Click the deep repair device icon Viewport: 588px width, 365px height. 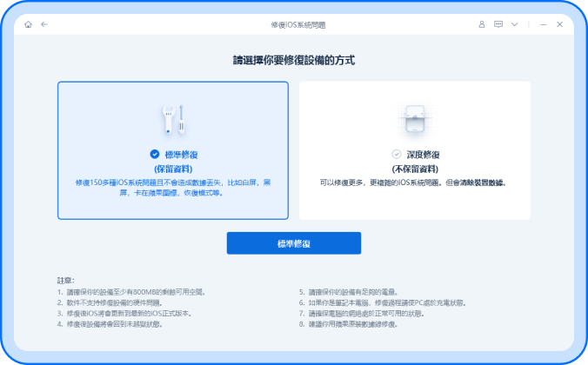tap(414, 119)
